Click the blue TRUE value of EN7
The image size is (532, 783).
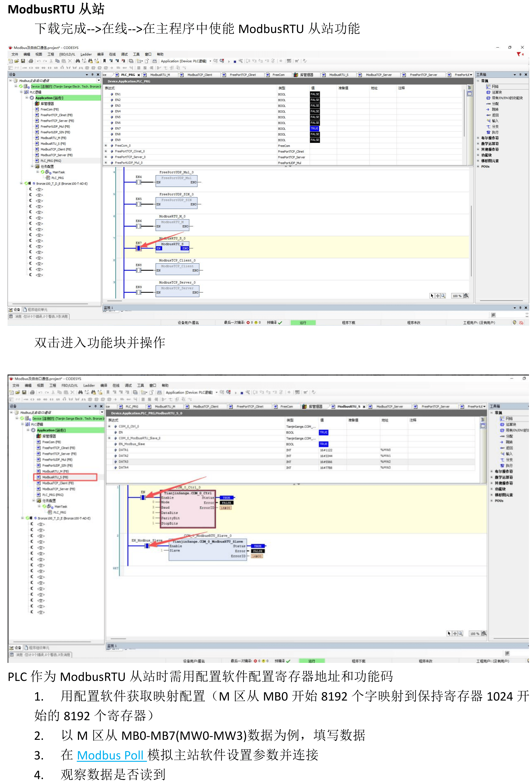(315, 129)
